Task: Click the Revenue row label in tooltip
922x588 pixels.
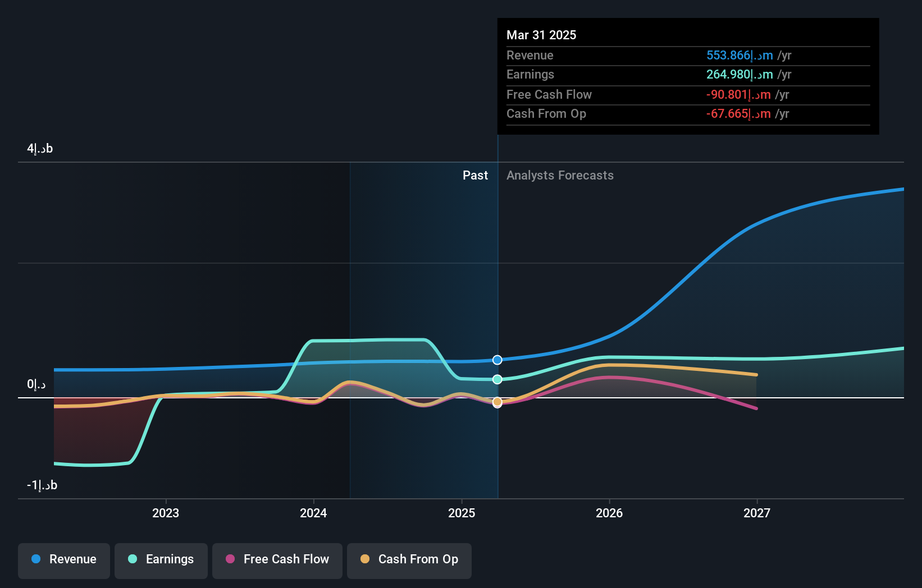Action: [530, 55]
